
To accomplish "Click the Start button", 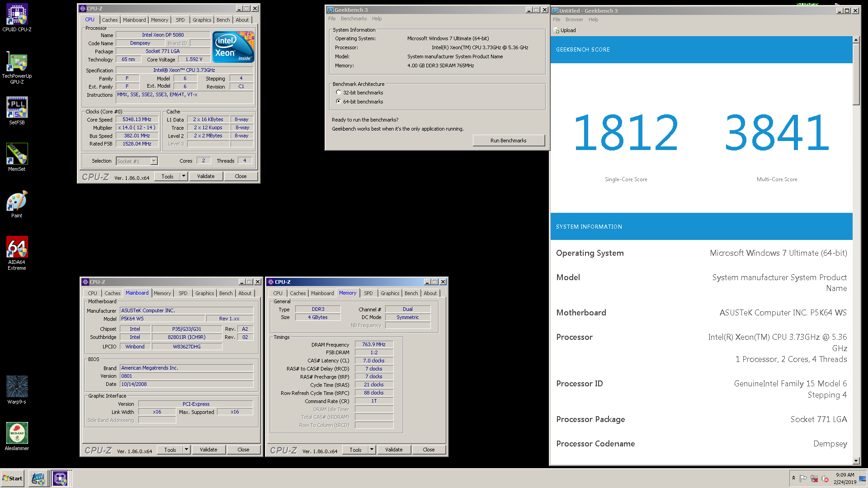I will [x=12, y=479].
